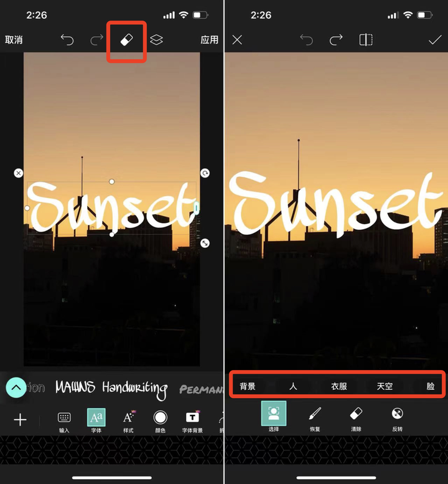Undo in right erase screen
Screen dimensions: 448x484
pyautogui.click(x=307, y=40)
